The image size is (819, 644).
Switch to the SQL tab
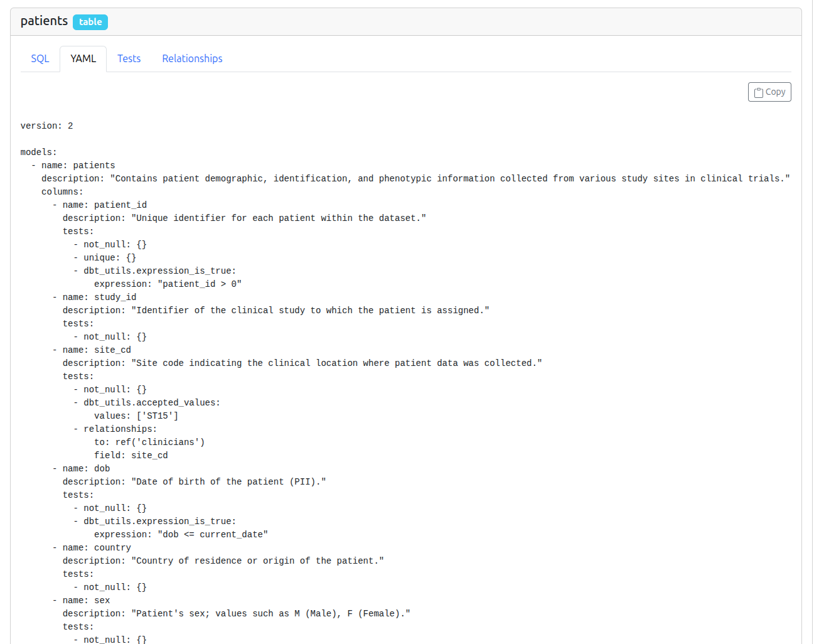(x=40, y=58)
